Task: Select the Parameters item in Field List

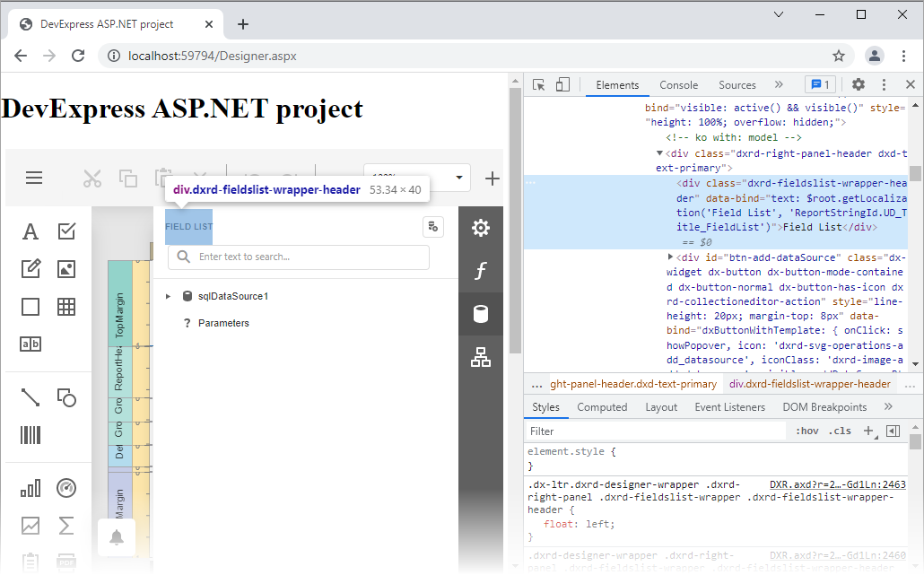Action: click(223, 323)
